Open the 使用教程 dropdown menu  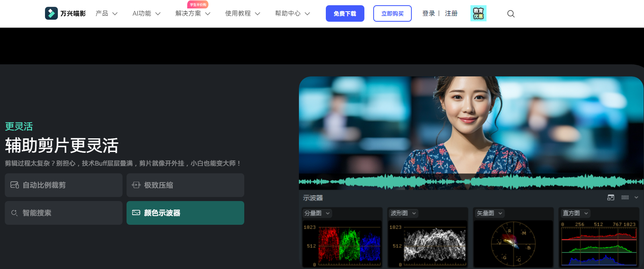pyautogui.click(x=242, y=13)
